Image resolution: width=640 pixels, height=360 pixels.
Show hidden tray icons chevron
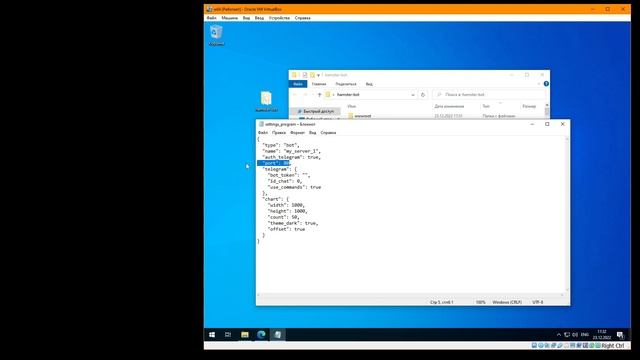click(559, 335)
